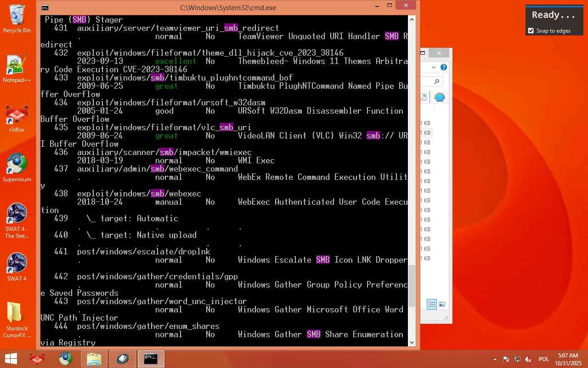Screen dimensions: 588x368
Task: Open the Windows Start button
Action: (x=11, y=359)
